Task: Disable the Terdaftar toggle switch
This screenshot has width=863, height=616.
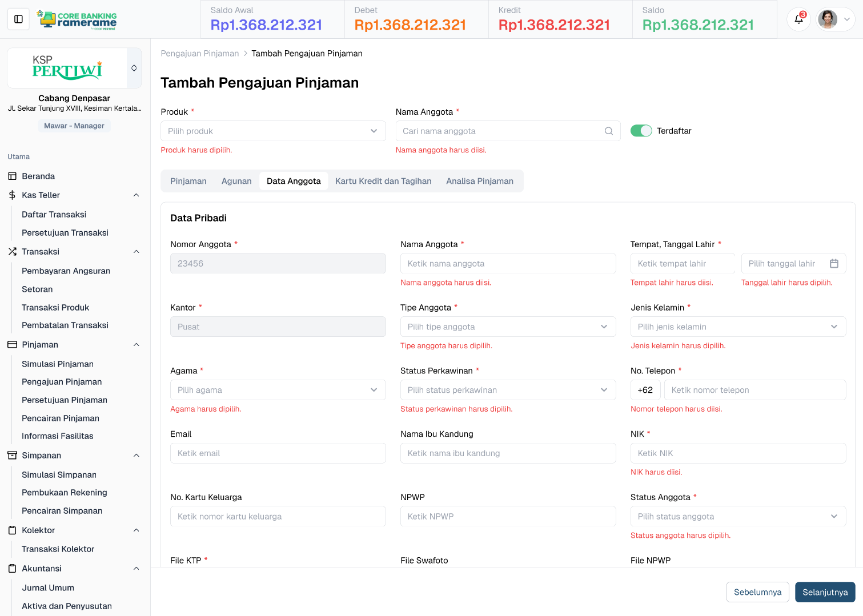Action: click(641, 131)
